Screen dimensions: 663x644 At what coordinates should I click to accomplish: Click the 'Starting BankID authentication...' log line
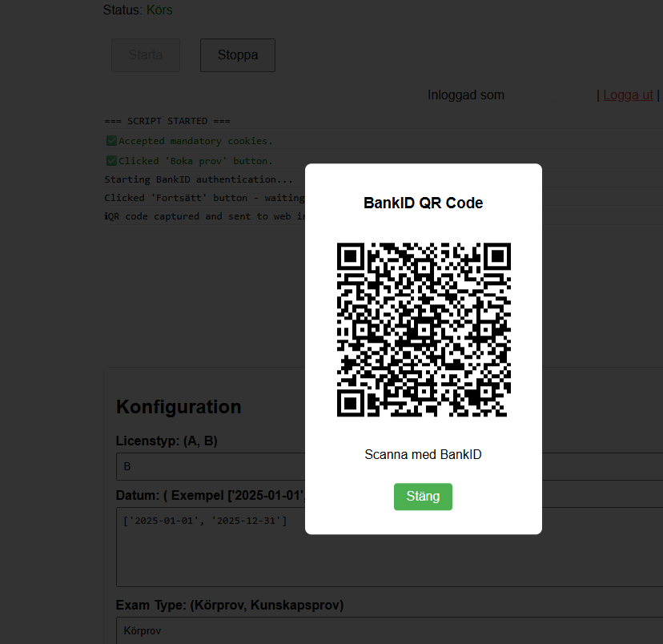tap(199, 179)
